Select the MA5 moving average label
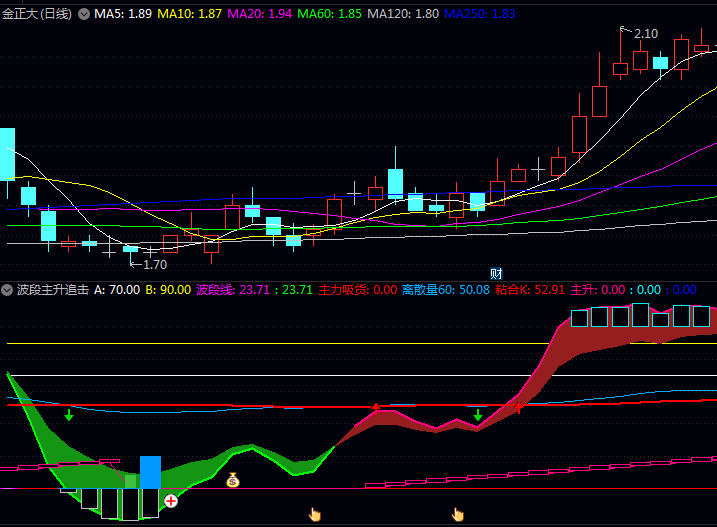The width and height of the screenshot is (717, 527). [123, 15]
